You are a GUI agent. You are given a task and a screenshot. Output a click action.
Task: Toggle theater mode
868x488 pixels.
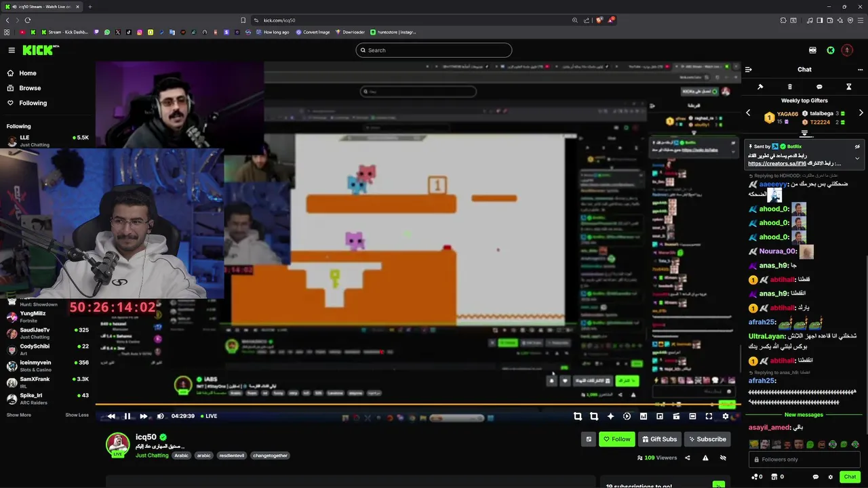692,416
